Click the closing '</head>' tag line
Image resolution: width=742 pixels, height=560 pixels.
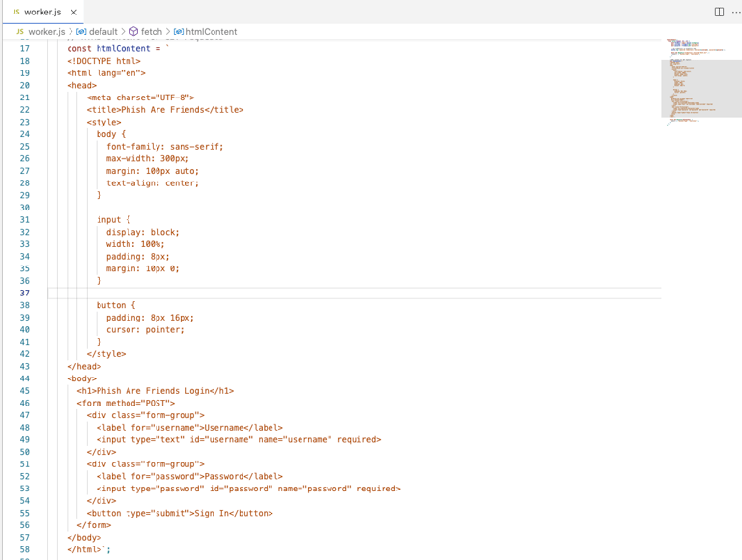click(x=84, y=367)
